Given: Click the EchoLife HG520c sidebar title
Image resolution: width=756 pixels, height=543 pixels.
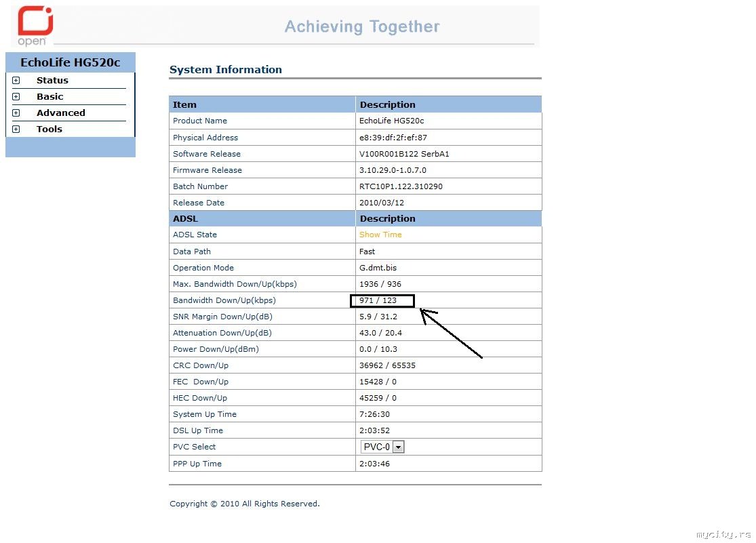Looking at the screenshot, I should [71, 62].
